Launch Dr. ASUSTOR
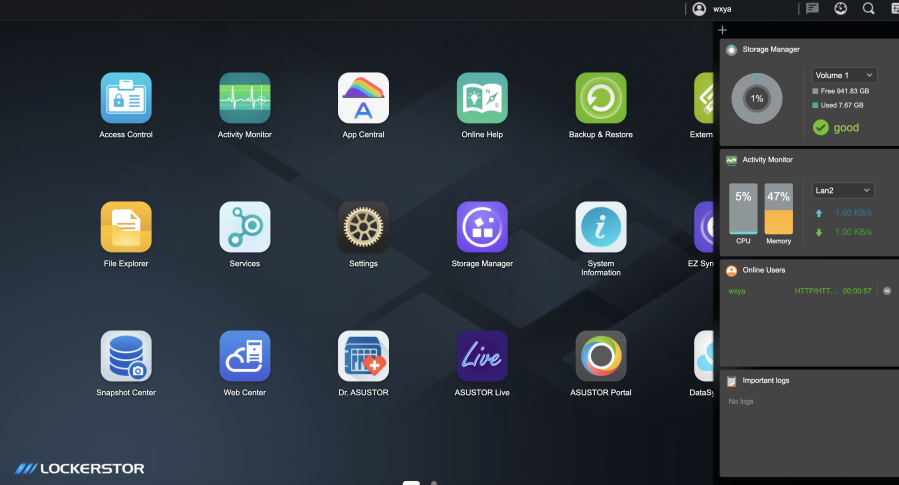The height and width of the screenshot is (485, 899). pos(363,356)
